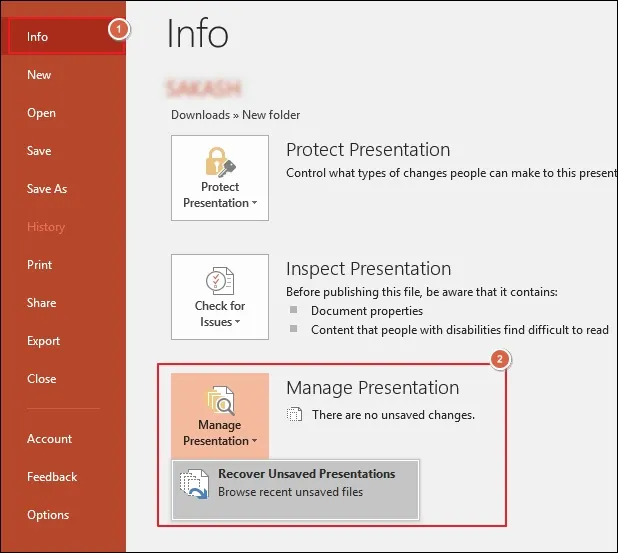Open Export options
Viewport: 618px width, 553px height.
point(43,341)
